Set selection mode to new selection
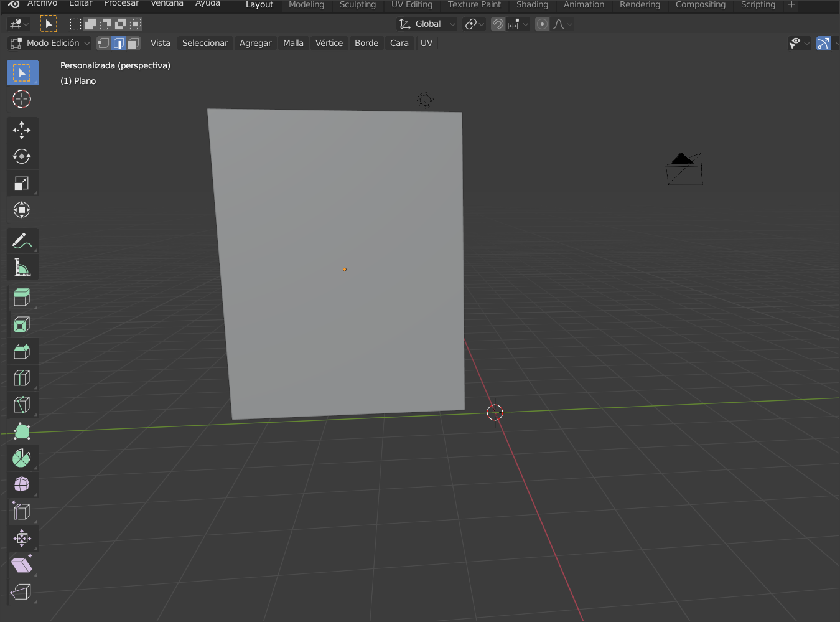Screen dimensions: 840x622 coord(75,24)
